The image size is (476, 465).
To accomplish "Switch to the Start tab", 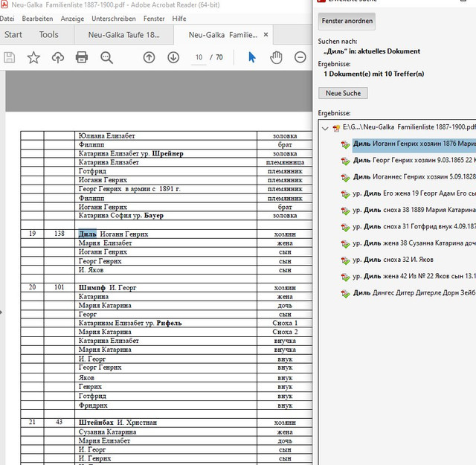I will tap(13, 35).
